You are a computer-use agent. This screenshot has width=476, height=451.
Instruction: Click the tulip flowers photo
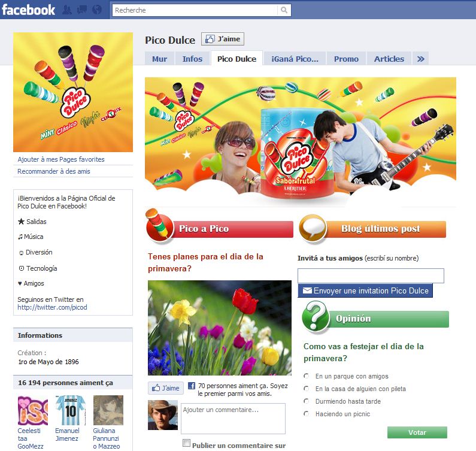pos(220,328)
